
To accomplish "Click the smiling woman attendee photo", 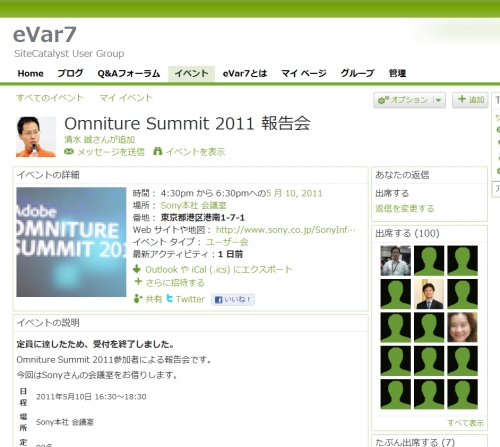I will point(462,327).
